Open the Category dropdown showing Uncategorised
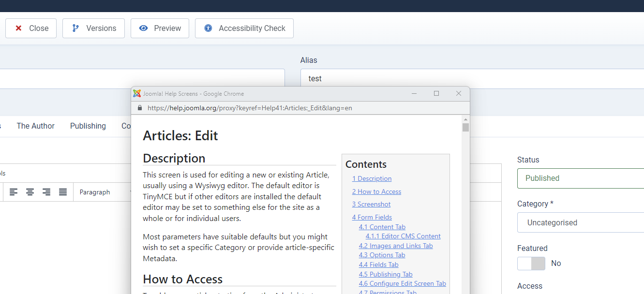Image resolution: width=644 pixels, height=294 pixels. [580, 222]
